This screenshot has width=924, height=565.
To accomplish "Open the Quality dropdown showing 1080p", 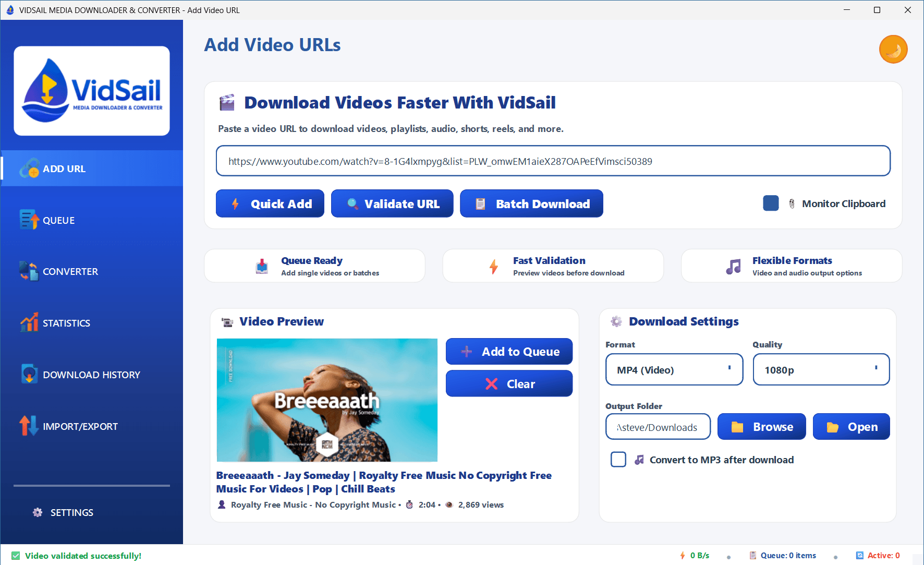I will point(821,370).
